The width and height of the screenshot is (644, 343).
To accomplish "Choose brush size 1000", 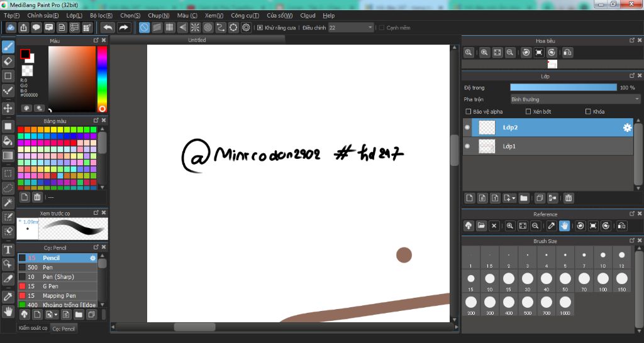I will 565,305.
